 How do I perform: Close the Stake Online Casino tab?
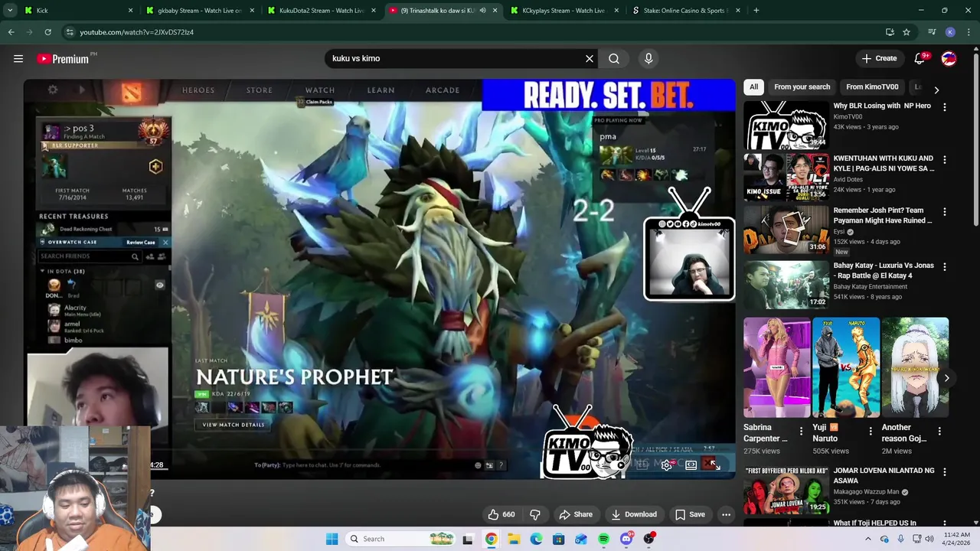[739, 11]
